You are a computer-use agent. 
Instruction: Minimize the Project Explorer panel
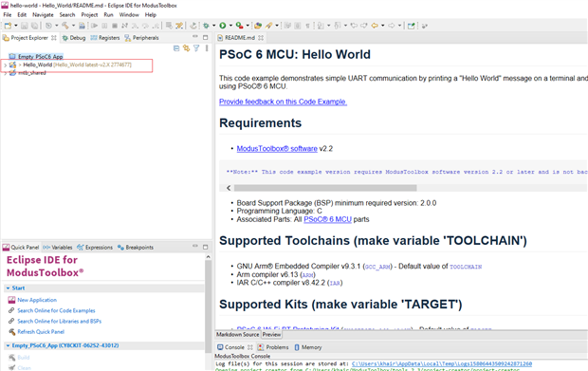coord(195,37)
